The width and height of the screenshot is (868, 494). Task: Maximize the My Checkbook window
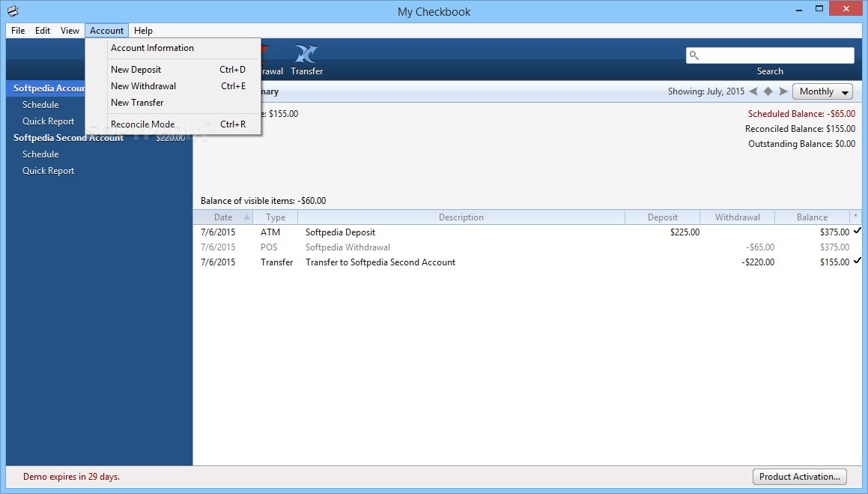click(819, 9)
